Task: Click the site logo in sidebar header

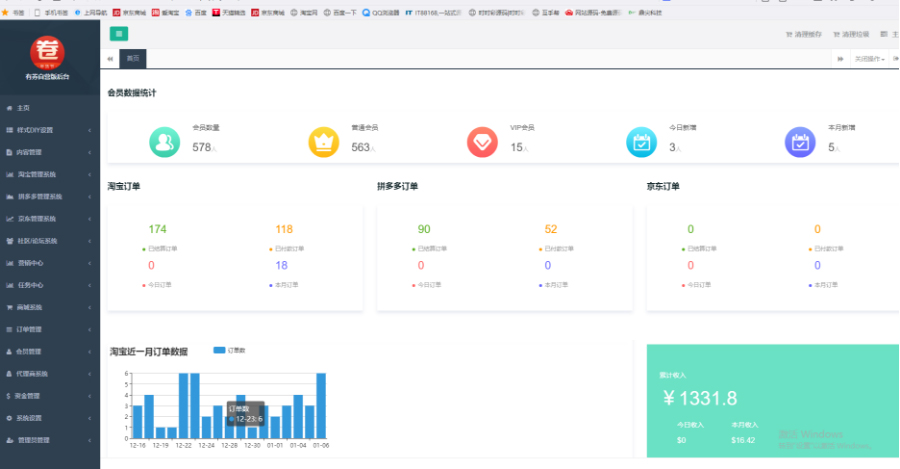Action: (x=47, y=51)
